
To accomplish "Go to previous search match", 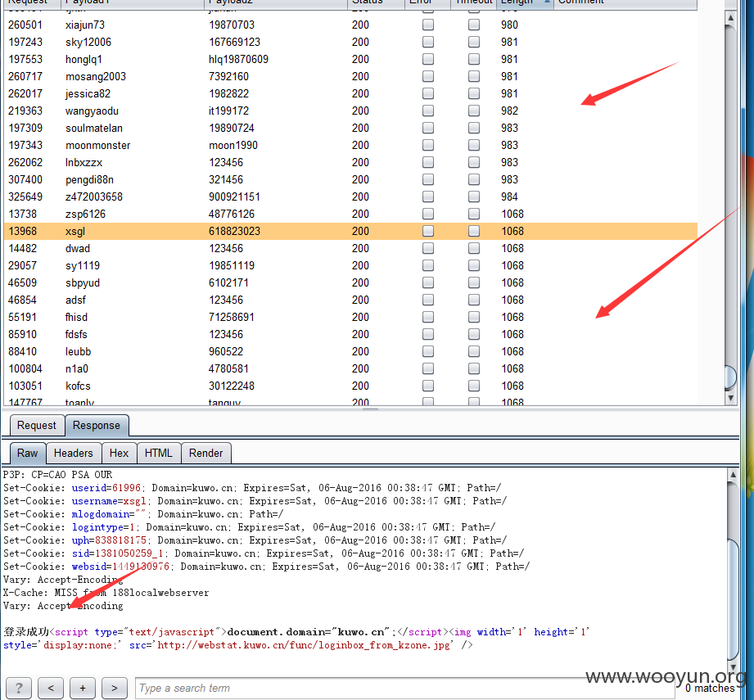I will (51, 688).
